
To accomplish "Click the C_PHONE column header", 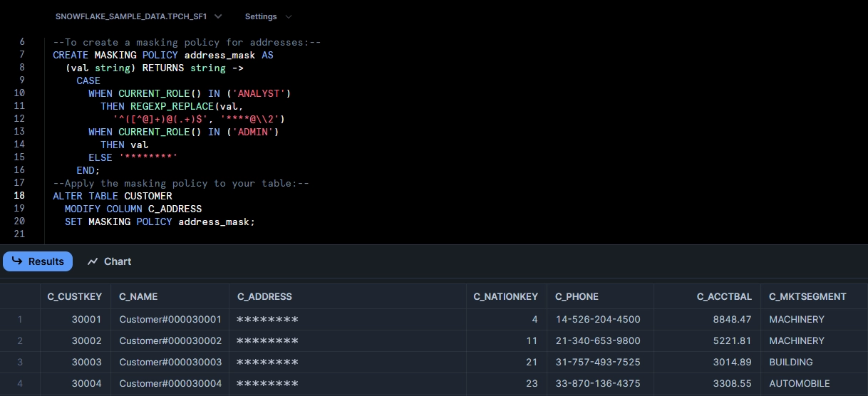I will point(577,296).
